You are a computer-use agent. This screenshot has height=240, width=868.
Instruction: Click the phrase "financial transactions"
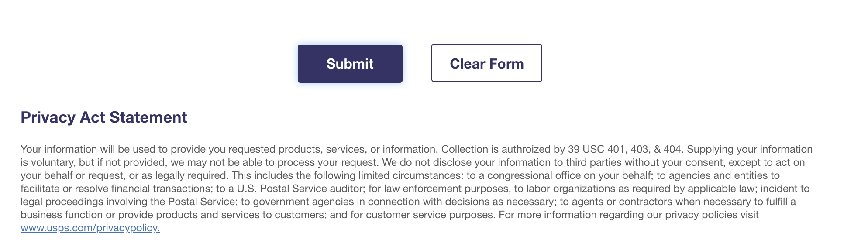[x=161, y=189]
